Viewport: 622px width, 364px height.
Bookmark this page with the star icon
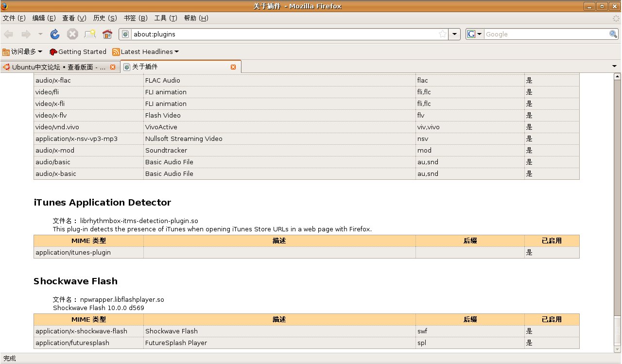click(x=443, y=34)
